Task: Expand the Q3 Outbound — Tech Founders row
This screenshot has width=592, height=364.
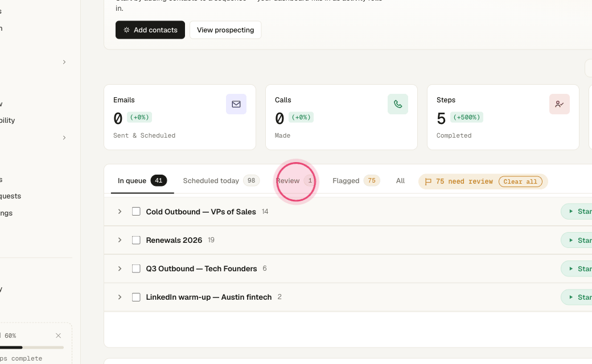Action: click(x=120, y=268)
